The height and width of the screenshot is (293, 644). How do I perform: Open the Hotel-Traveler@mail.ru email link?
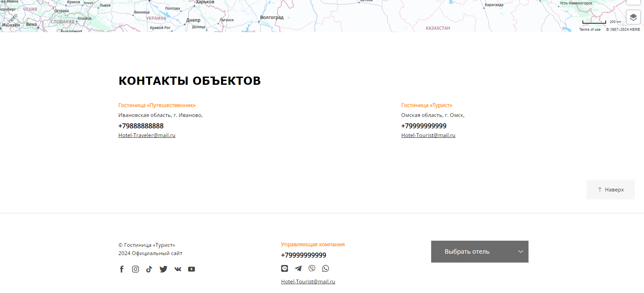[147, 135]
